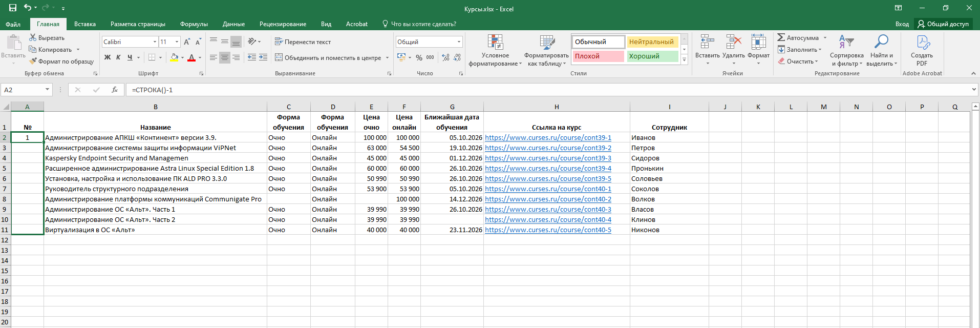980x328 pixels.
Task: Decrease the cell indent
Action: [x=251, y=57]
